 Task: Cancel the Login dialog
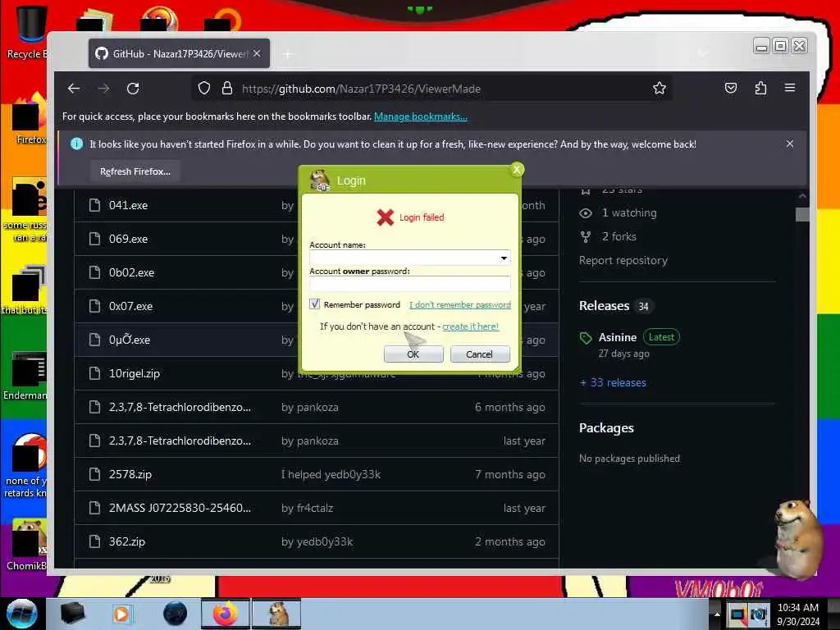[479, 354]
